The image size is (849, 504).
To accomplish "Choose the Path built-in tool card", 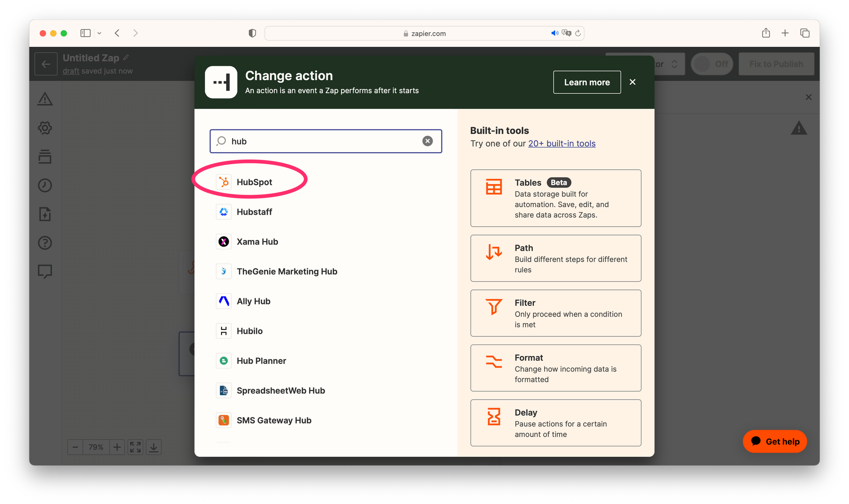I will click(556, 258).
